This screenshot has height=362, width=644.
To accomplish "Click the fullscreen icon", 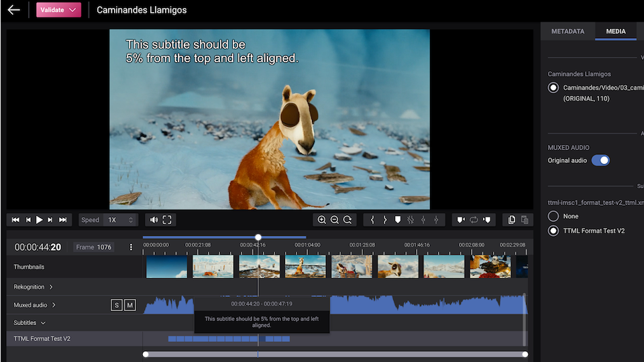I will point(167,220).
